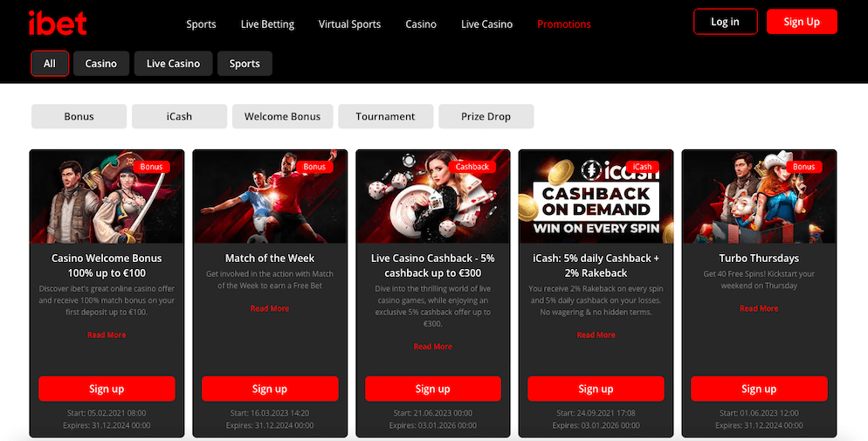Open the Sports menu item
Viewport: 868px width, 441px height.
click(x=201, y=24)
